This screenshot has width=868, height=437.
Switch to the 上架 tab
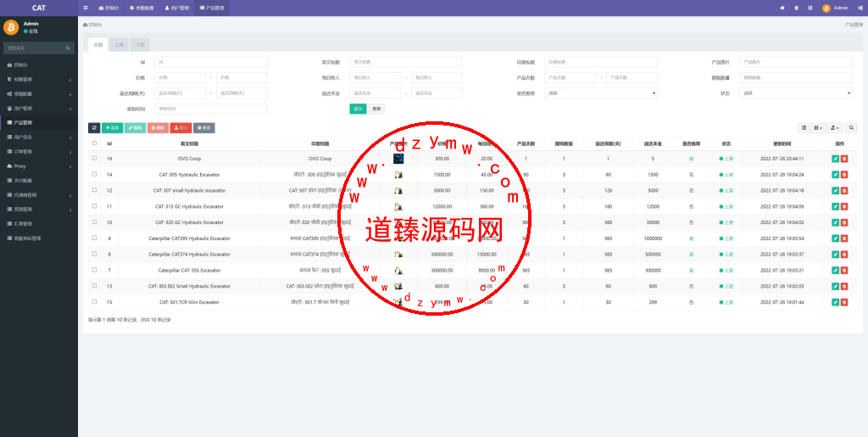pos(119,45)
